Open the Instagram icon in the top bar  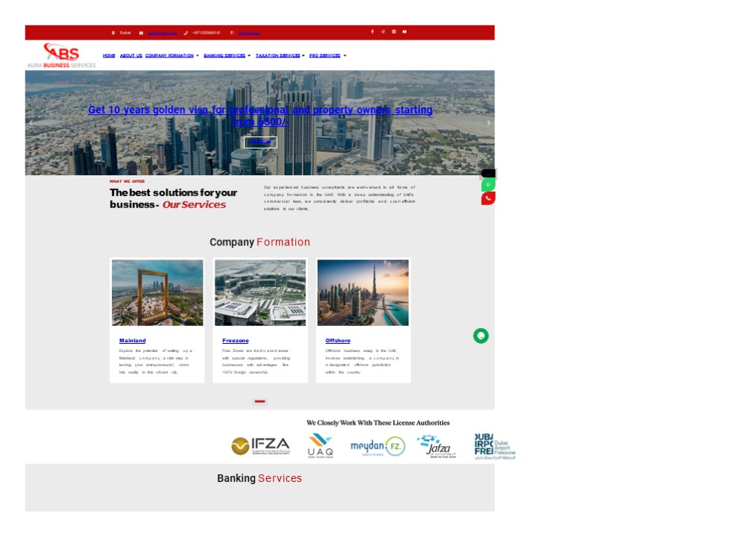383,32
